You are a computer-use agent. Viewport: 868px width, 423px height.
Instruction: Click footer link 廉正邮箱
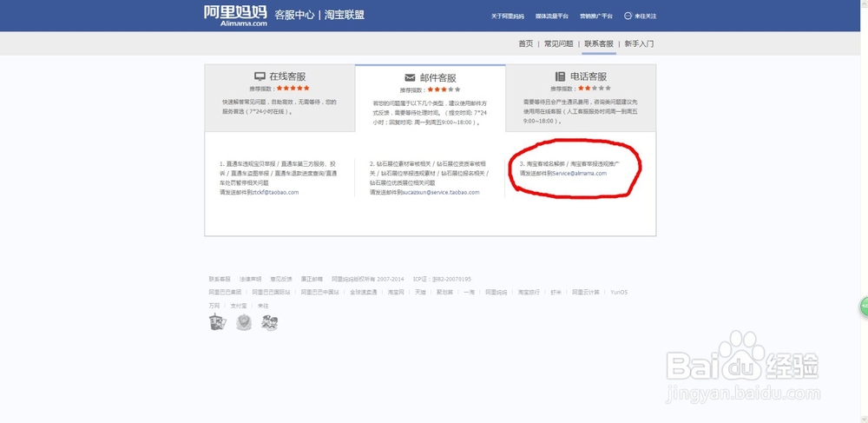pyautogui.click(x=312, y=279)
